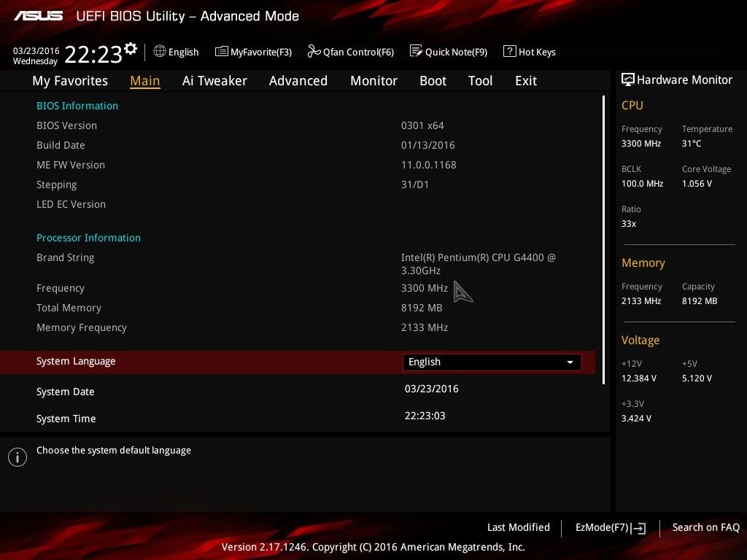The image size is (747, 560).
Task: Click the main panel vertical scrollbar
Action: pos(603,239)
